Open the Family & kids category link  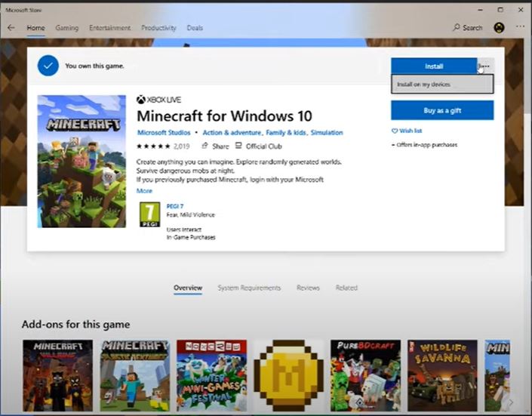(286, 132)
